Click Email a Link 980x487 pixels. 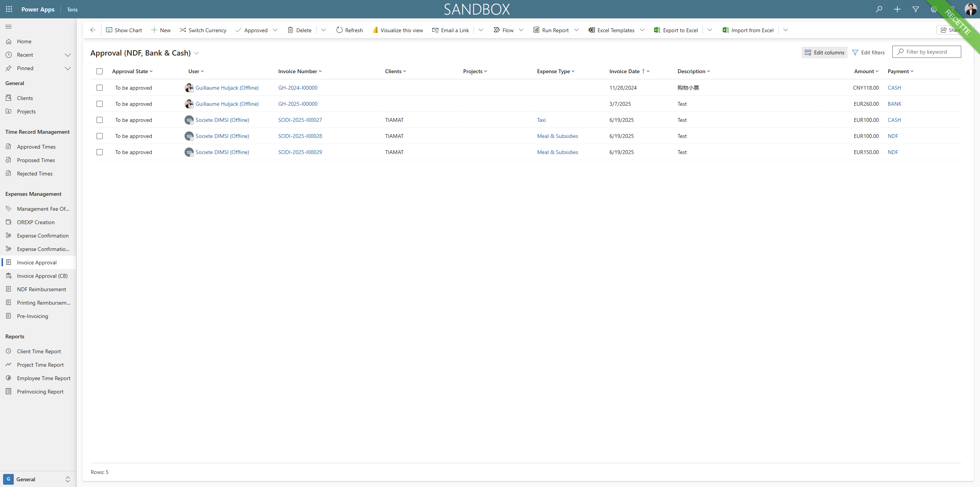coord(450,30)
